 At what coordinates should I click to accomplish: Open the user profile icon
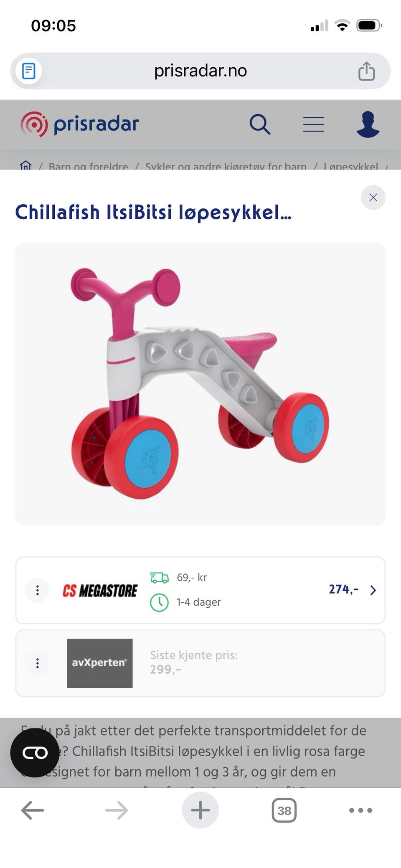pyautogui.click(x=368, y=124)
